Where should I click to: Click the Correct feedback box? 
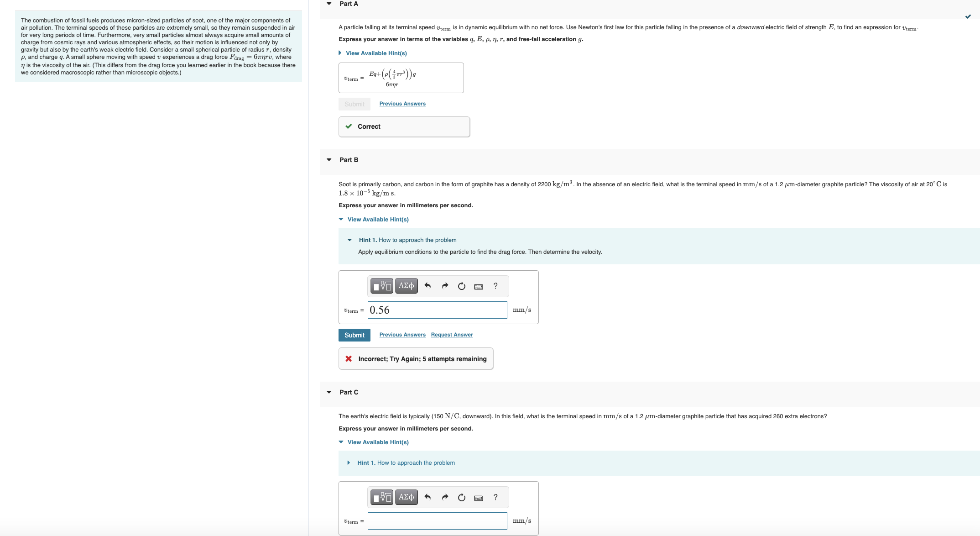[x=404, y=127]
